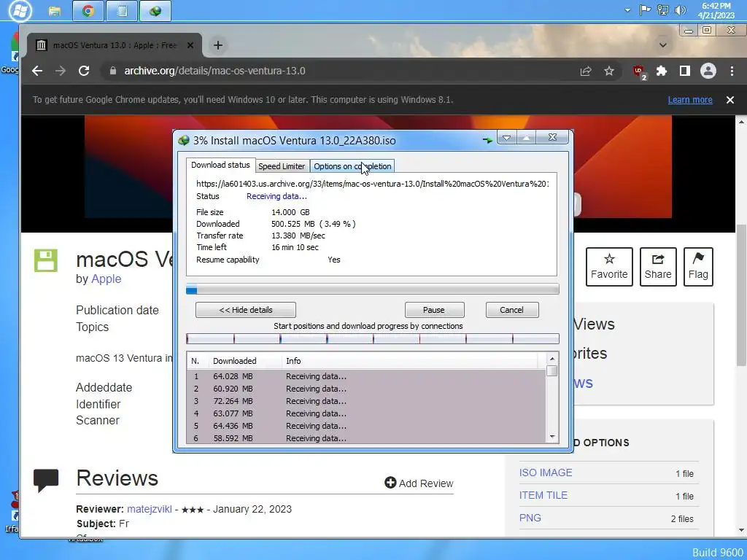Show hidden tray icons arrow
747x560 pixels.
(x=627, y=10)
